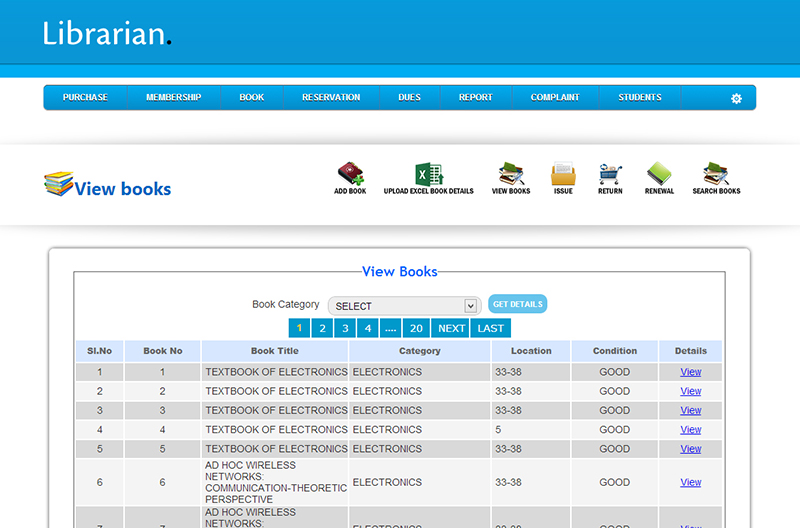Open the Purchase menu
Screen dimensions: 800x528
[x=85, y=98]
